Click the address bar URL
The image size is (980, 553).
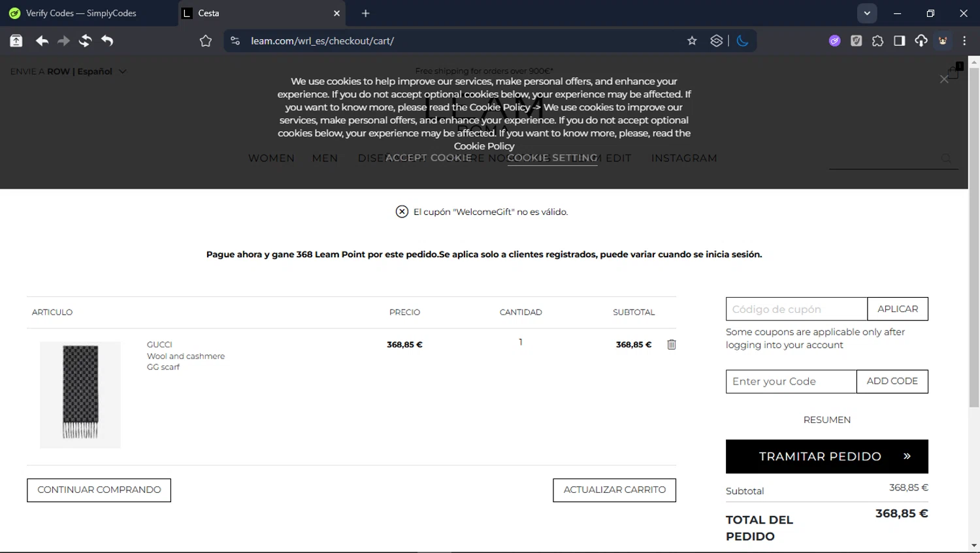(x=322, y=40)
